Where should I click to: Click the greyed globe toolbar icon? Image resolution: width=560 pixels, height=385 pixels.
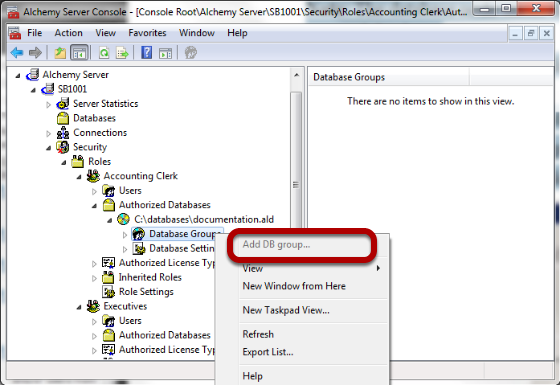191,53
